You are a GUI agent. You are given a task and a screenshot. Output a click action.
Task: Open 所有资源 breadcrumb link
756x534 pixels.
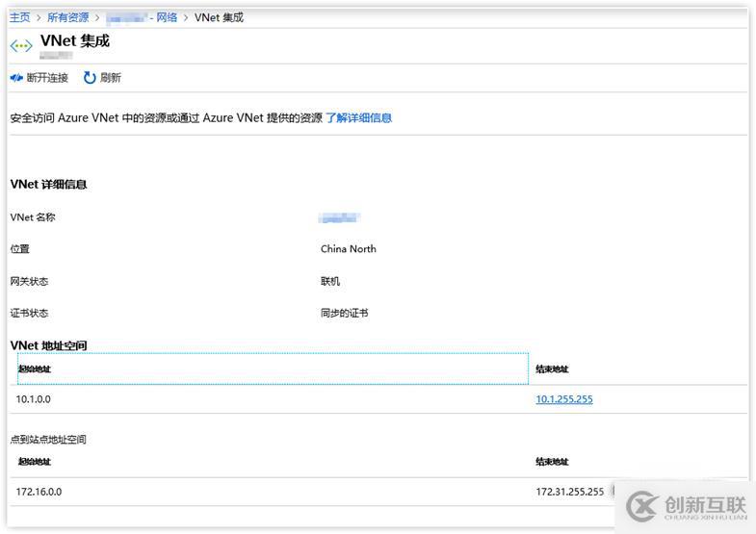click(x=68, y=18)
